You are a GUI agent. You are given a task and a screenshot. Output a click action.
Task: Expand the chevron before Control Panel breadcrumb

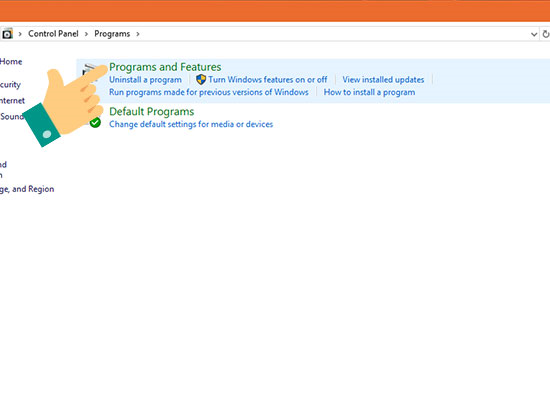click(20, 34)
